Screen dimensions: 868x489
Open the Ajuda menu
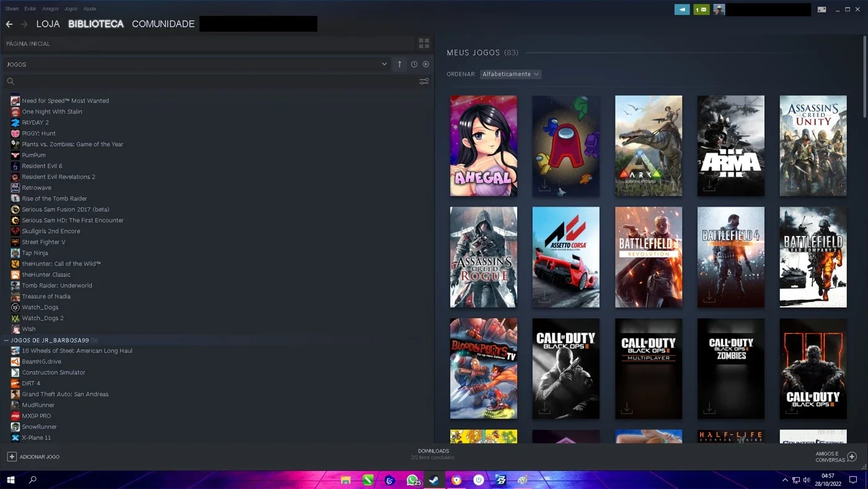tap(90, 9)
